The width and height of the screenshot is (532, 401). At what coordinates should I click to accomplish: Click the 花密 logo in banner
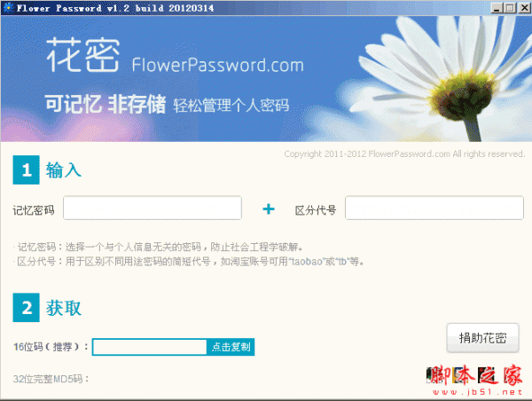click(82, 55)
